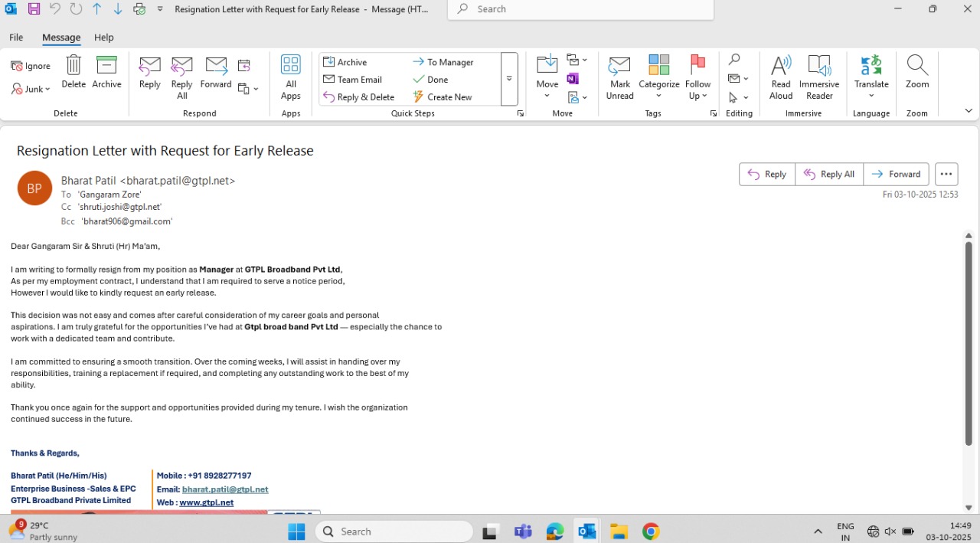Viewport: 980px width, 543px height.
Task: Delete the message using ribbon trash icon
Action: tap(73, 73)
